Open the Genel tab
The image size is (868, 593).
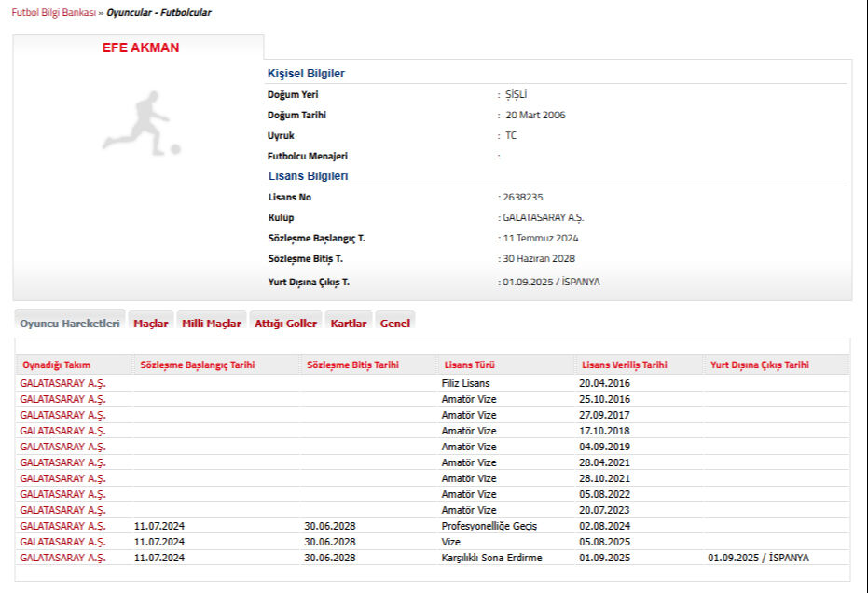tap(395, 324)
